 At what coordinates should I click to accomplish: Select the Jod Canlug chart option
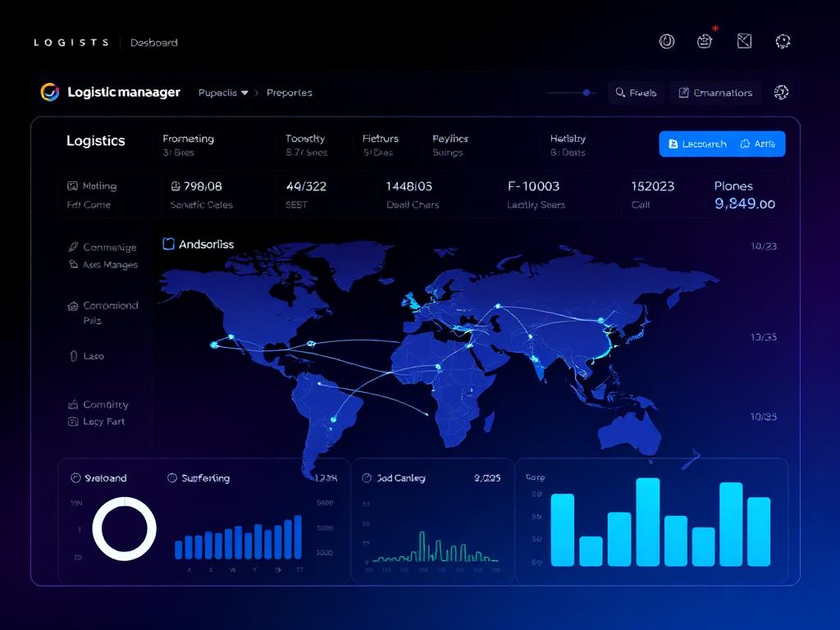coord(367,478)
